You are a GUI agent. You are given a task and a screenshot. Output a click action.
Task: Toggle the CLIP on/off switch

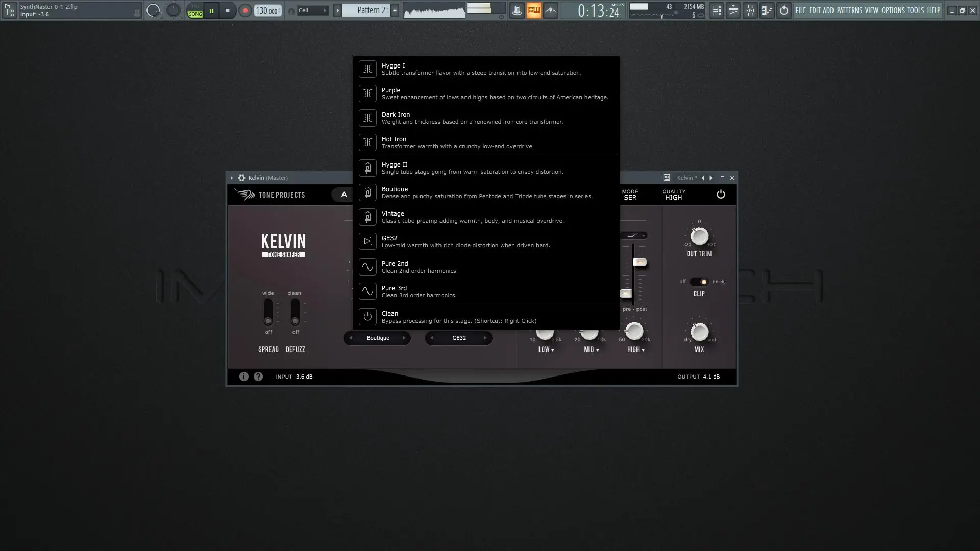point(699,282)
